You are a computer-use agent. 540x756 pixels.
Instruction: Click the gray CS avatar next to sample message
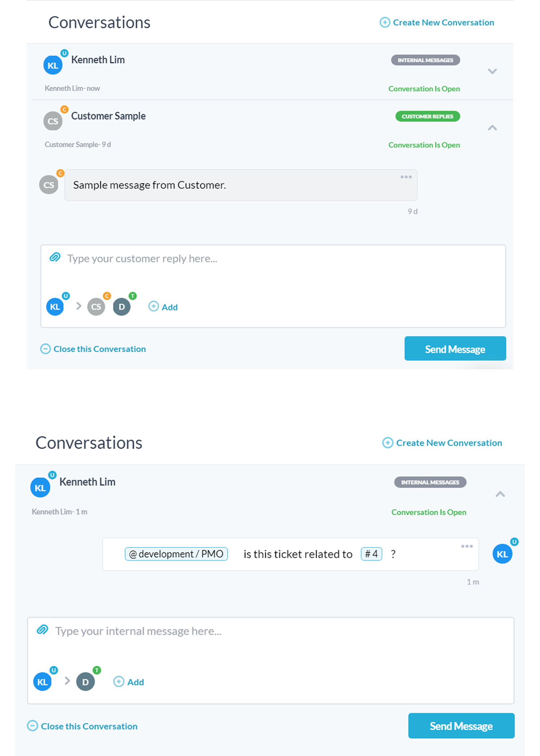[x=49, y=185]
